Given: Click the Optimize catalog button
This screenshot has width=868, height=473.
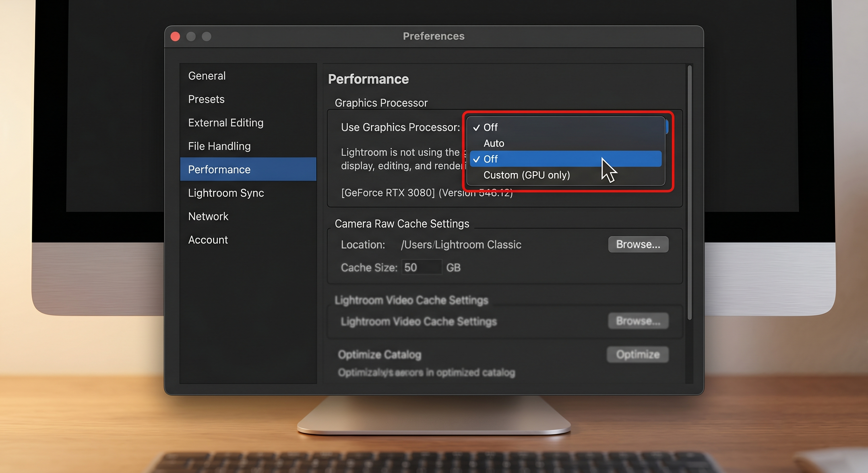Looking at the screenshot, I should tap(638, 354).
